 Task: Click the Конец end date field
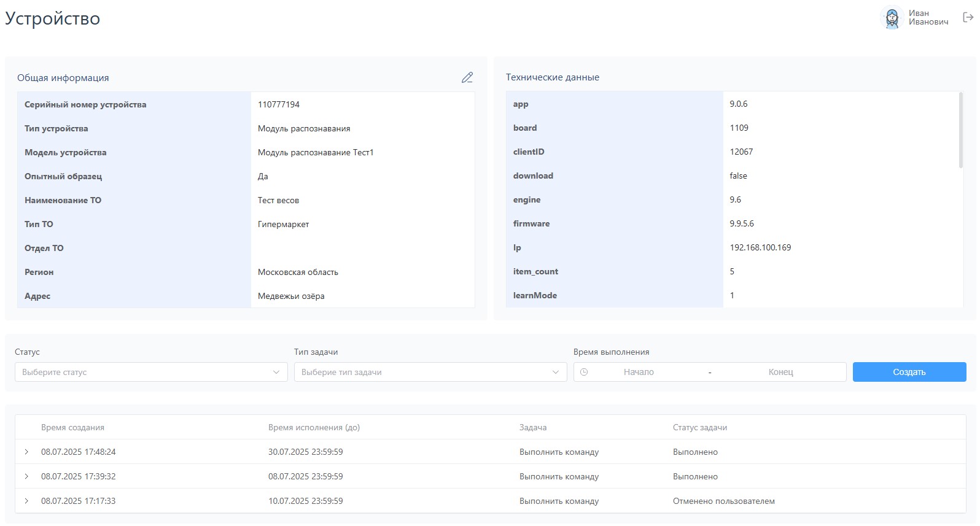(780, 372)
